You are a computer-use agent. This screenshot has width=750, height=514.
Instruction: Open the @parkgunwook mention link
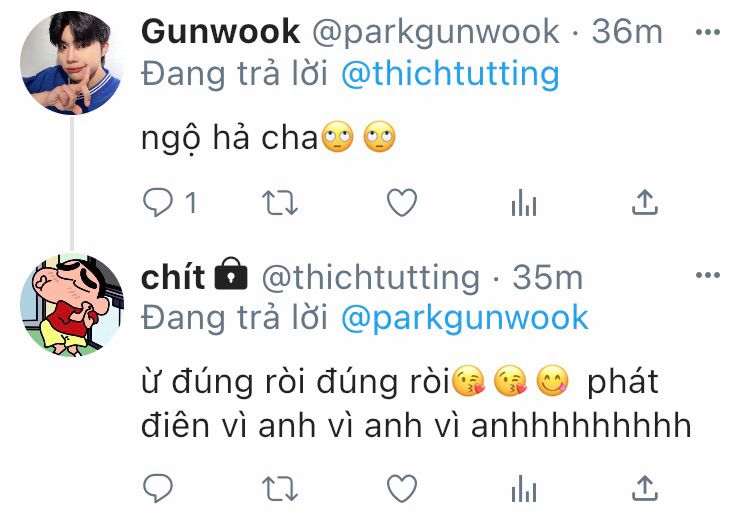[464, 318]
